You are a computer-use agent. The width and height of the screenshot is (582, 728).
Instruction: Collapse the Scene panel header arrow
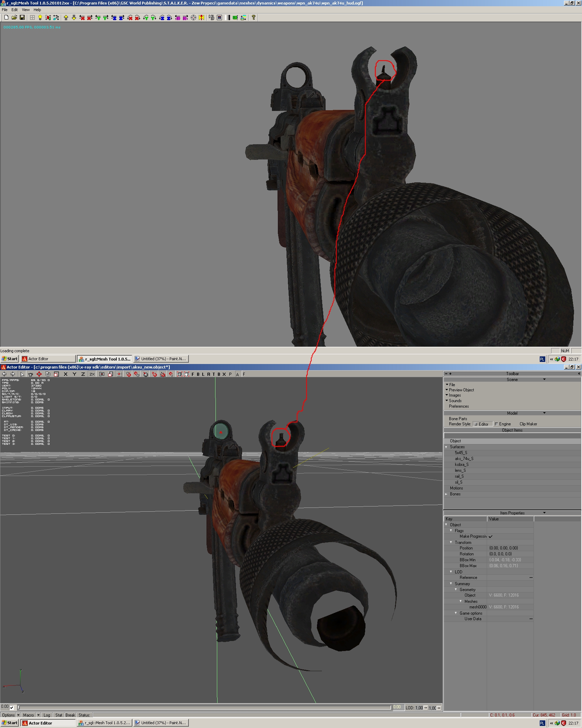(x=544, y=379)
